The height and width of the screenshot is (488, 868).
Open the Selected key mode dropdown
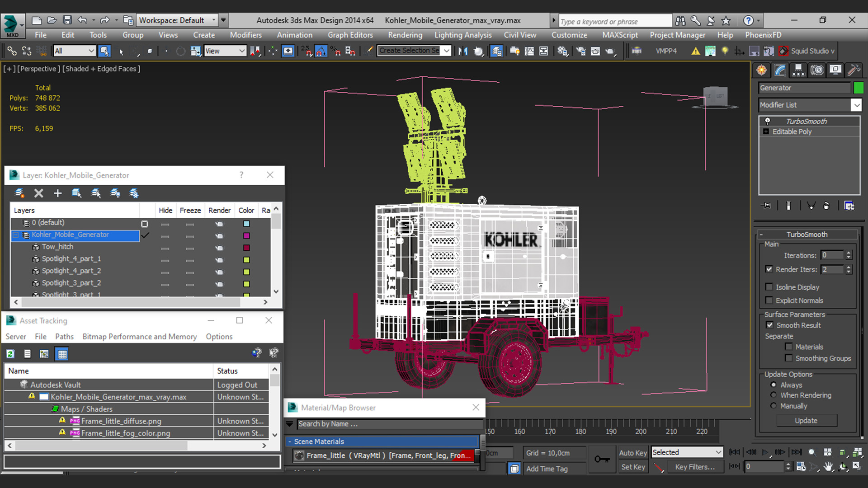[687, 452]
